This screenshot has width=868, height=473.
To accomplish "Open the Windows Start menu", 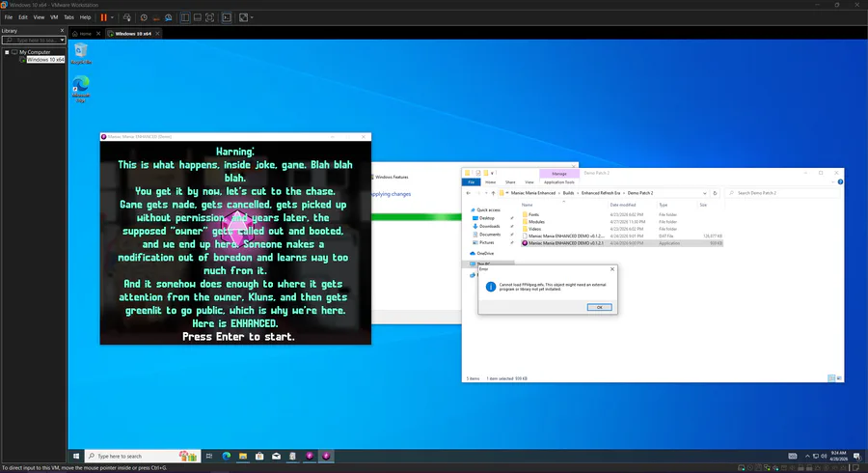I will (x=76, y=457).
